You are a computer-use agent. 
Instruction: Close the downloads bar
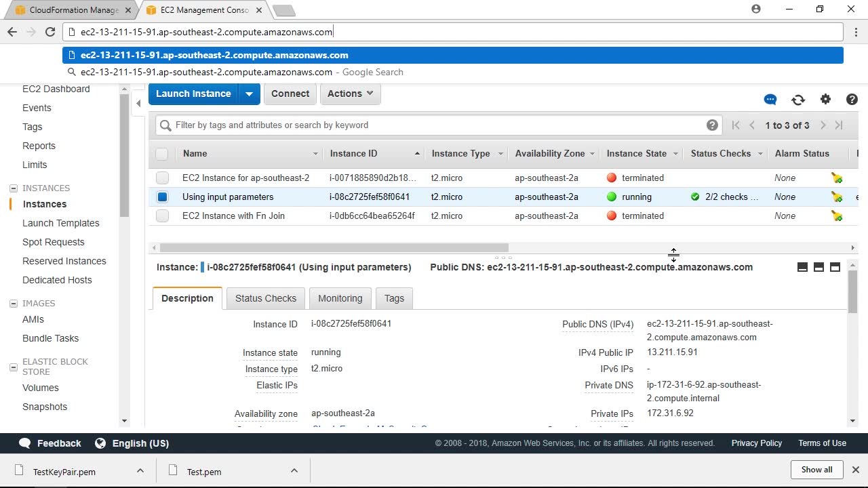tap(855, 469)
